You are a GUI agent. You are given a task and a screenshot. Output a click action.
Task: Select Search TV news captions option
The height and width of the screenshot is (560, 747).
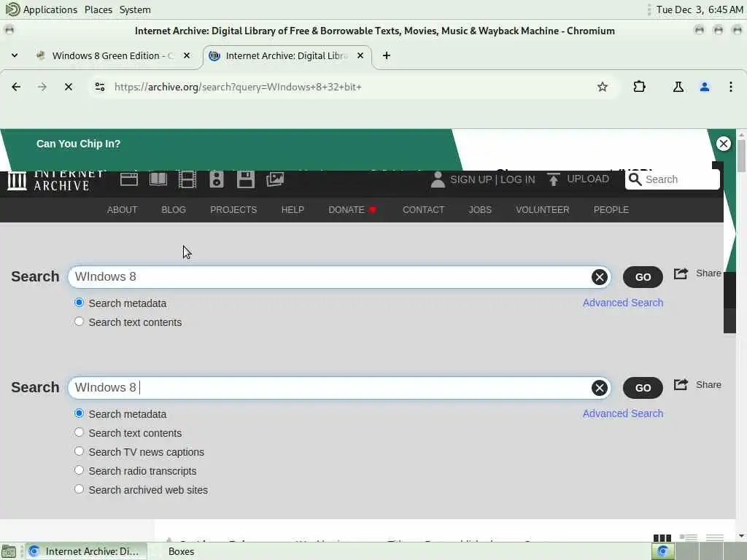point(79,451)
